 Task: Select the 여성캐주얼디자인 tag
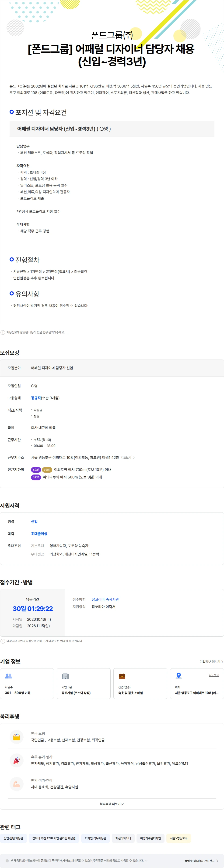[x=150, y=838]
